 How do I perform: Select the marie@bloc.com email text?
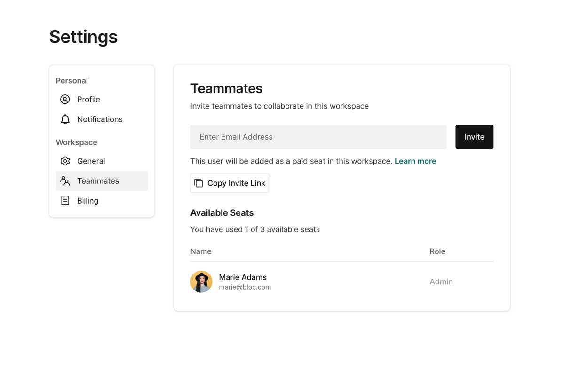pyautogui.click(x=245, y=287)
